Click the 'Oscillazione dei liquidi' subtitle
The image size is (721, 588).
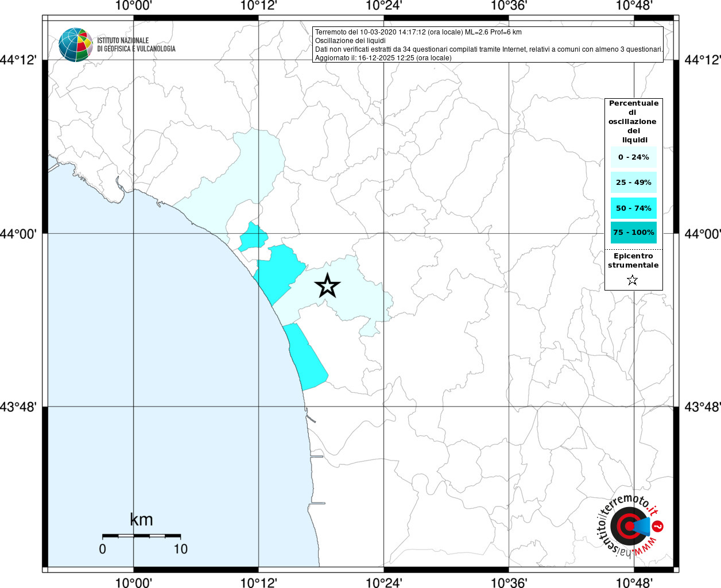(350, 41)
